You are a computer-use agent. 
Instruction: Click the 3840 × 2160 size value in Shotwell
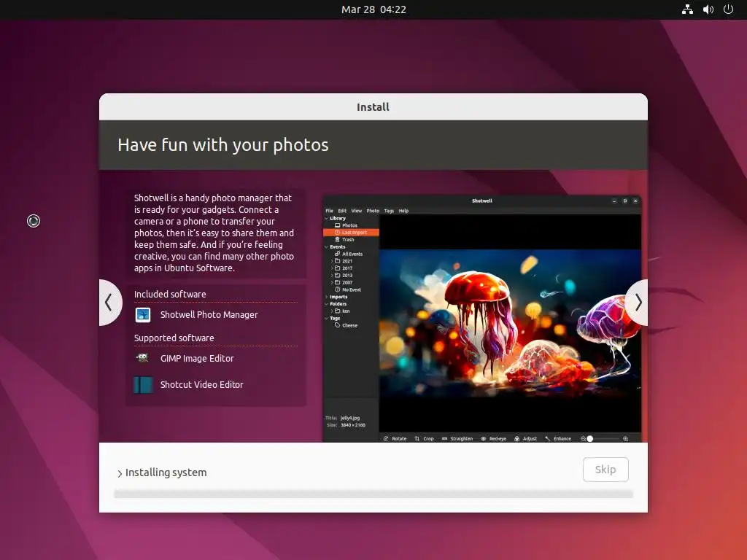pos(353,425)
